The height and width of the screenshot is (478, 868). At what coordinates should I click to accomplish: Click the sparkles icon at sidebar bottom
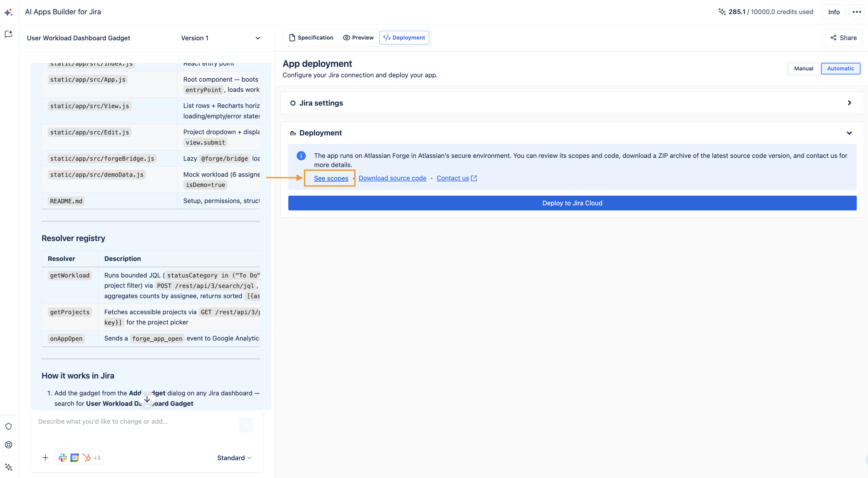point(8,467)
